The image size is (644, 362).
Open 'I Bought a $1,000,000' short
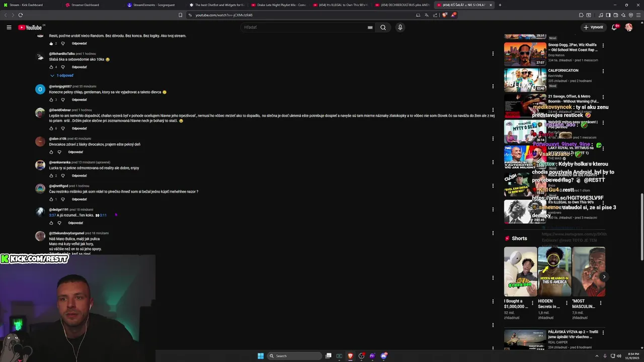(x=520, y=271)
